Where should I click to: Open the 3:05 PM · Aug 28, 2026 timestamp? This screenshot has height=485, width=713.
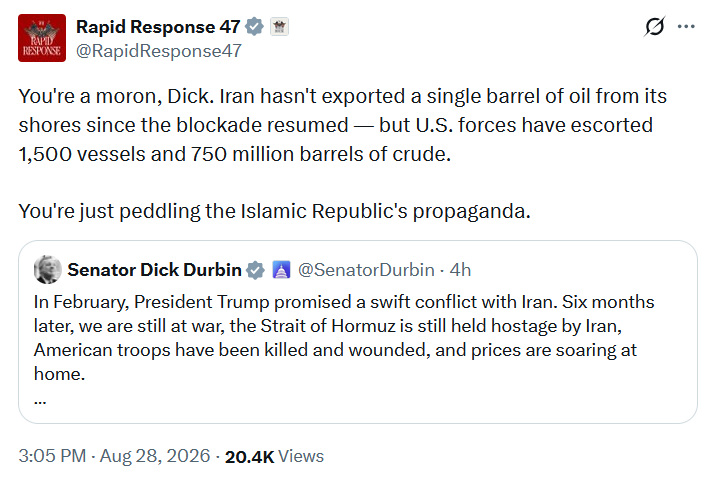click(114, 456)
